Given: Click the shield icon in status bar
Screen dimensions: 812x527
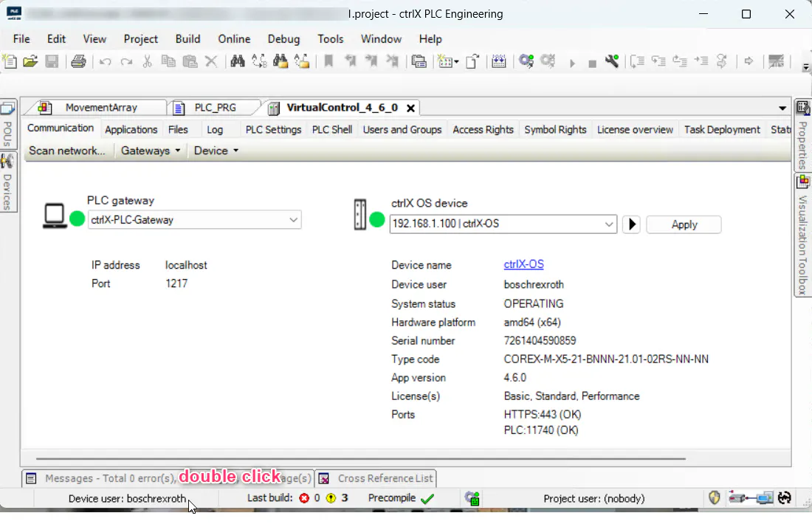Looking at the screenshot, I should (714, 498).
